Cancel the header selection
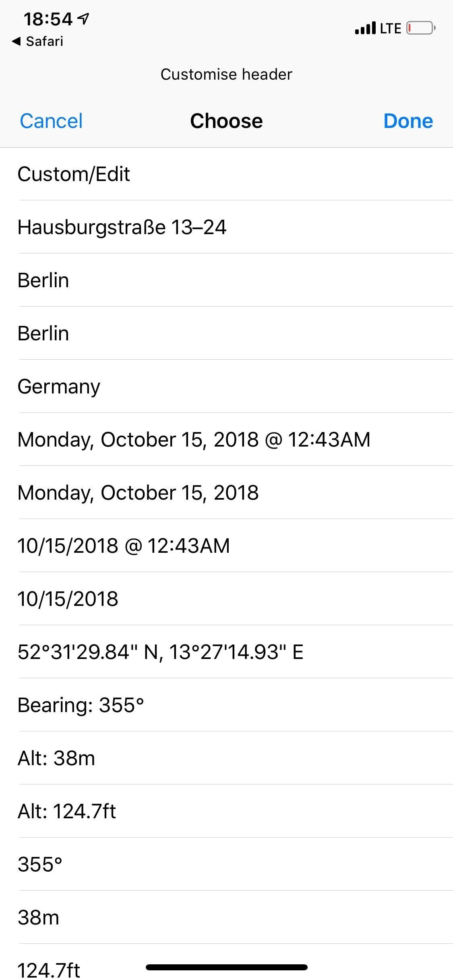The height and width of the screenshot is (980, 453). tap(51, 121)
